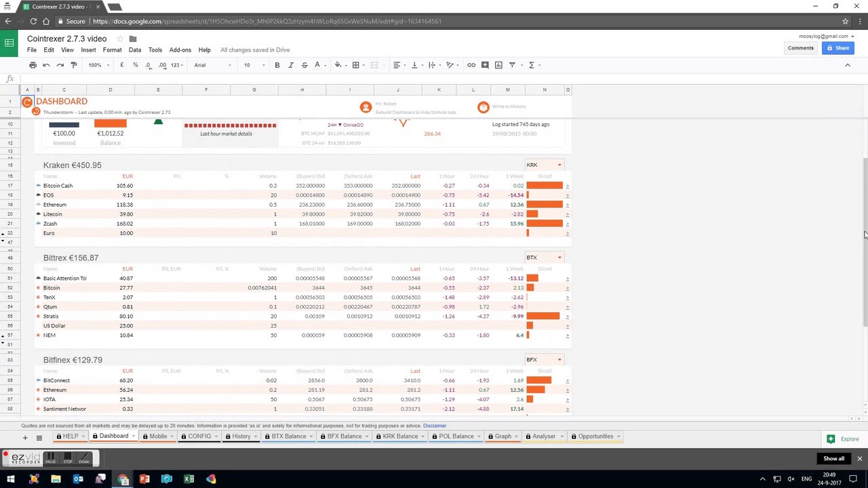This screenshot has height=488, width=868.
Task: Toggle strikethrough formatting
Action: click(x=304, y=65)
